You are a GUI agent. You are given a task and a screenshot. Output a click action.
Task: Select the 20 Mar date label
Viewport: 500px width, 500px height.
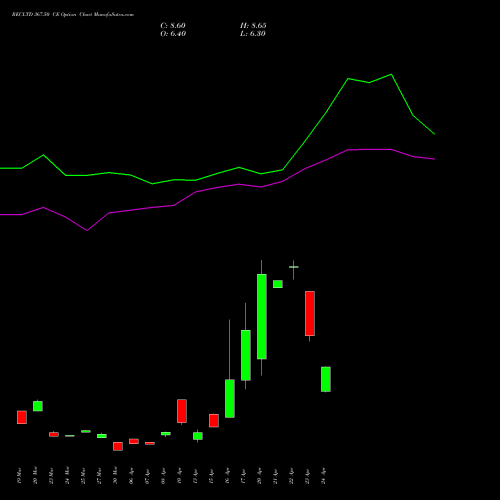(x=35, y=476)
